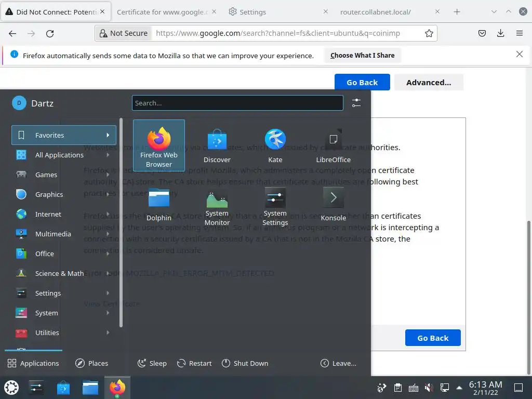Click Firefox icon in the taskbar

pos(117,388)
